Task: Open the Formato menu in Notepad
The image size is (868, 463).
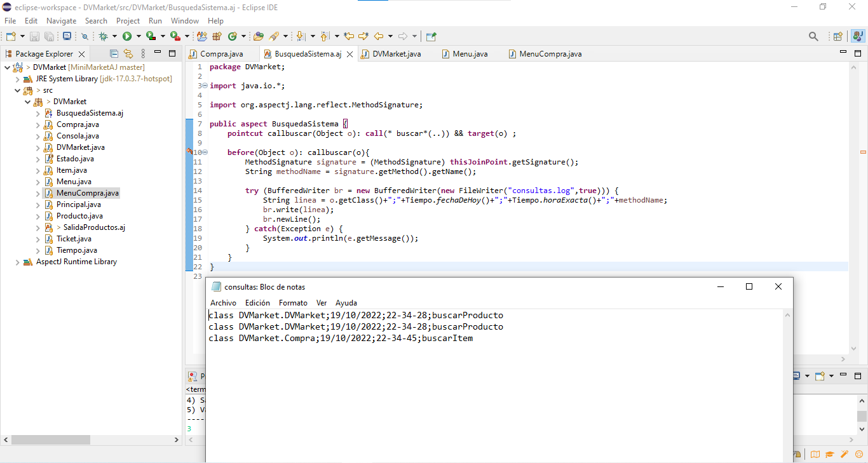Action: click(x=293, y=302)
